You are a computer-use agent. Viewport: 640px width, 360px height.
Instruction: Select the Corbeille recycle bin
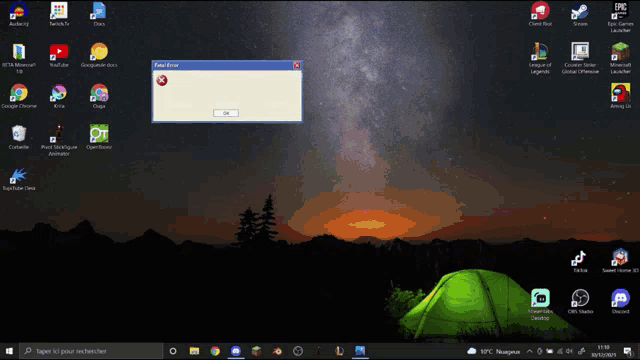tap(19, 138)
